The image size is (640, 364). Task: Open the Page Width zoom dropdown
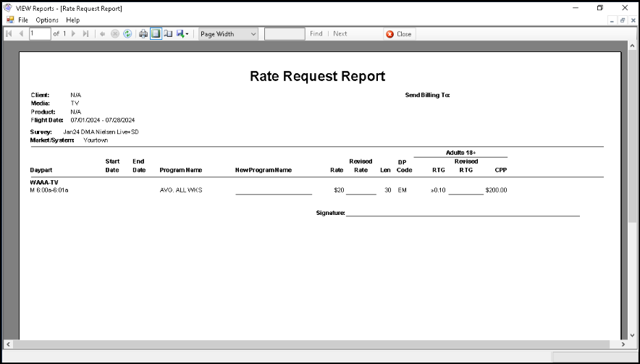228,34
